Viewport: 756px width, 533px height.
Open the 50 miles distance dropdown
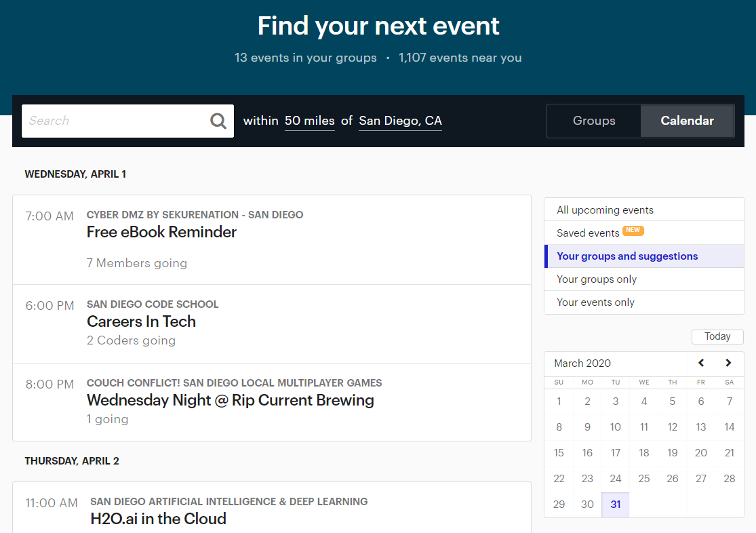[310, 121]
